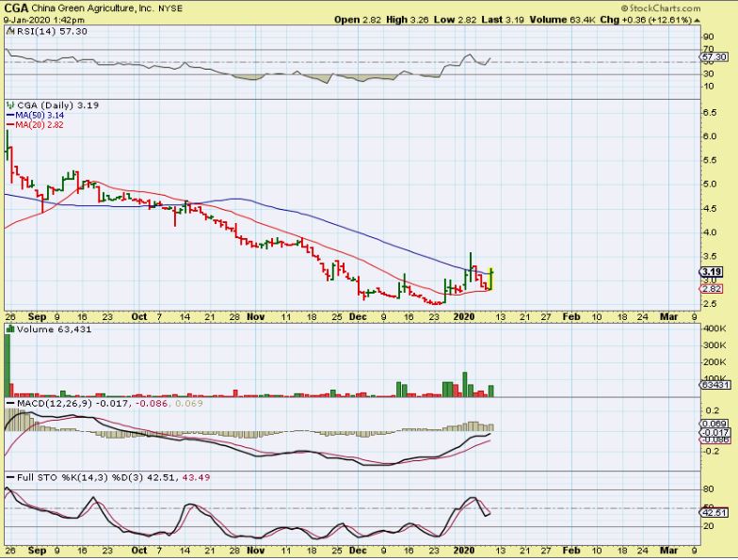738x560 pixels.
Task: Click the latest candlestick in January 2020
Action: coord(491,279)
